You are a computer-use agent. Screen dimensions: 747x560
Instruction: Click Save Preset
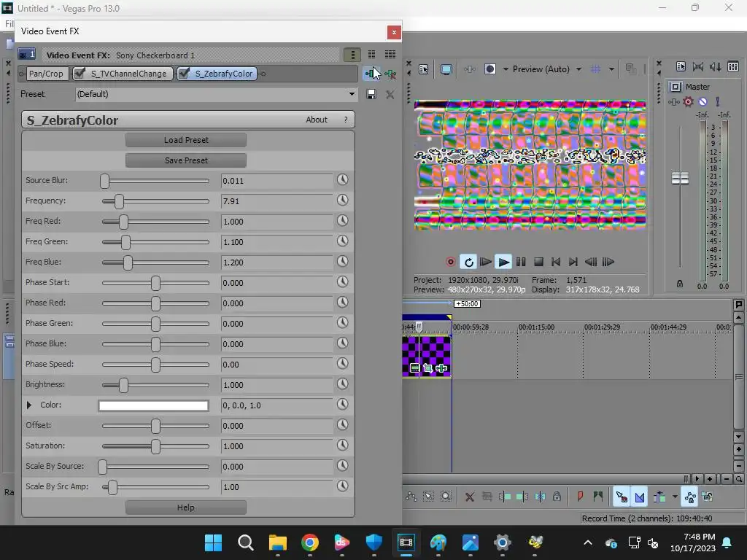point(186,160)
